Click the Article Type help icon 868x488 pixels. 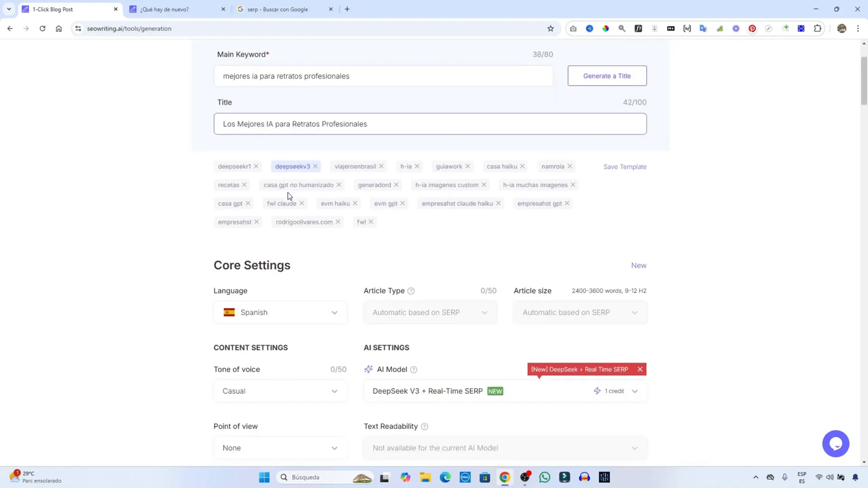(x=411, y=291)
